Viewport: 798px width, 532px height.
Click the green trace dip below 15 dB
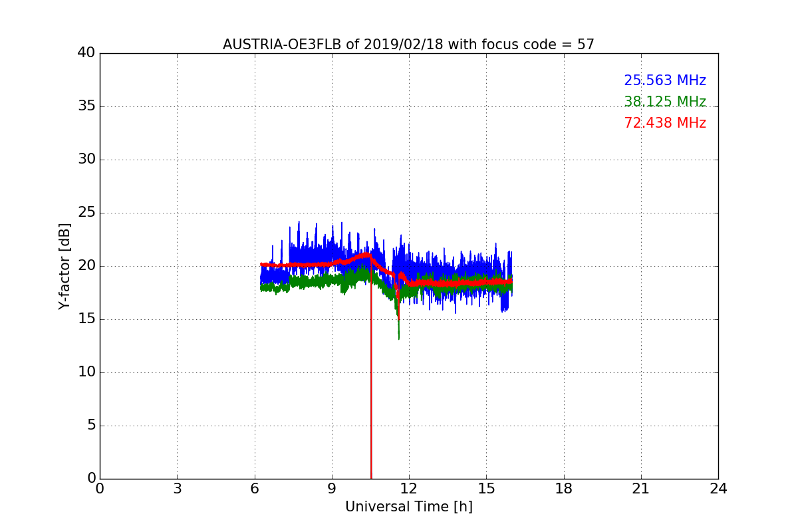tap(398, 329)
